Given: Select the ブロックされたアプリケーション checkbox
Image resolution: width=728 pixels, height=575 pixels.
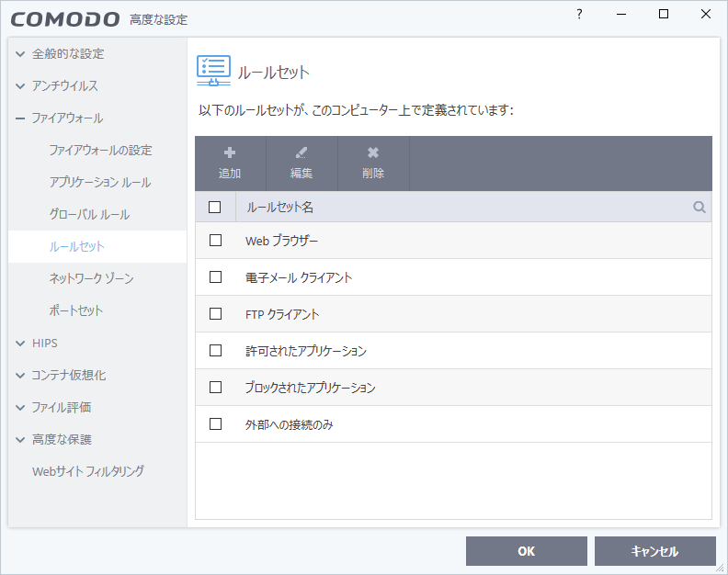Looking at the screenshot, I should [x=216, y=388].
